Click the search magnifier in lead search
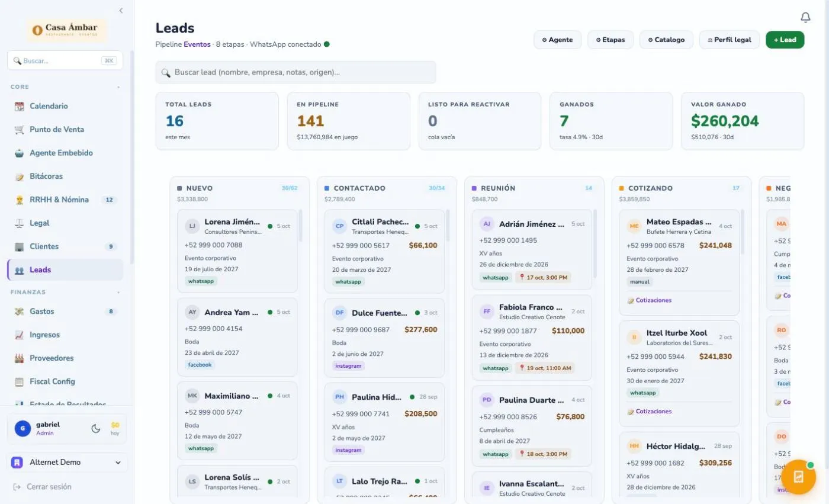This screenshot has height=504, width=829. coord(165,72)
